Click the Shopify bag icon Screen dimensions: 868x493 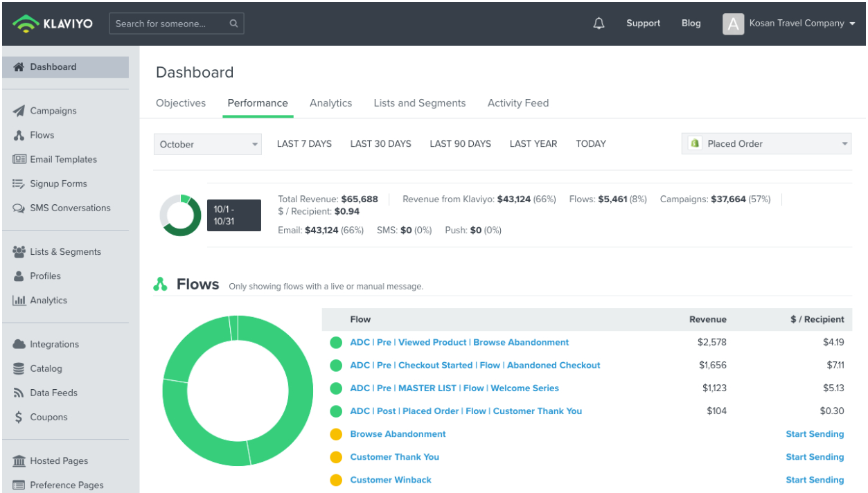tap(695, 143)
